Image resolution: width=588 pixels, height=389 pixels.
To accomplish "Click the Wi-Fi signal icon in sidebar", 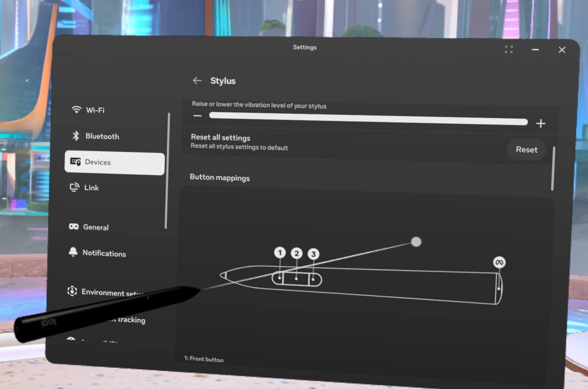I will 76,110.
